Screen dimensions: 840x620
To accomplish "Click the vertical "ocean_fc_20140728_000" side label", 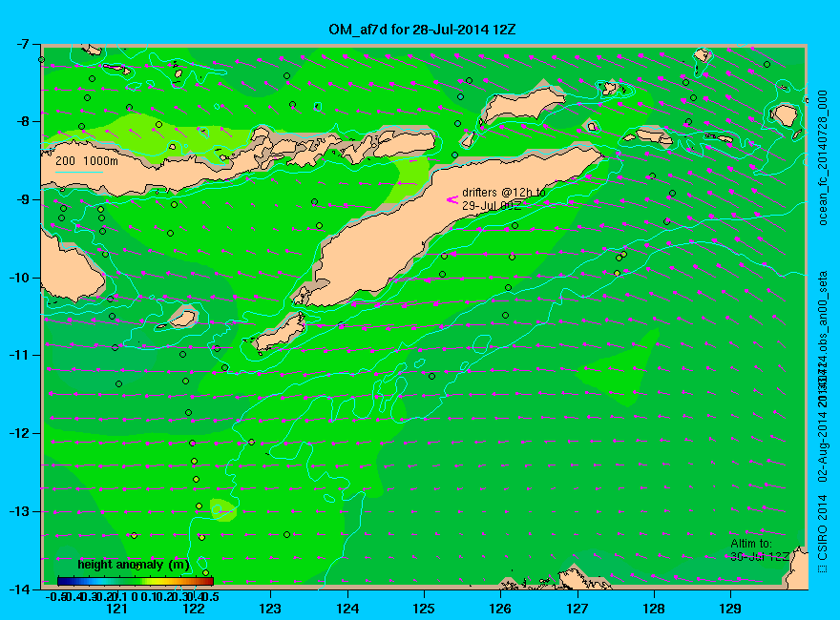I will point(822,158).
